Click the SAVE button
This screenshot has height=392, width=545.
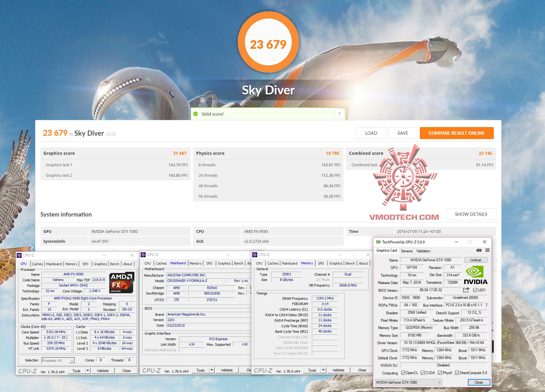pyautogui.click(x=403, y=133)
